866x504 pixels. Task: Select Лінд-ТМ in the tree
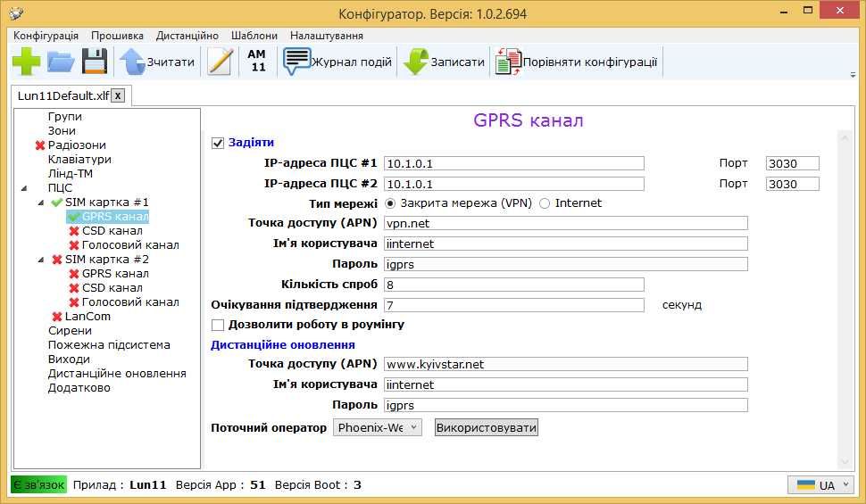pyautogui.click(x=71, y=173)
